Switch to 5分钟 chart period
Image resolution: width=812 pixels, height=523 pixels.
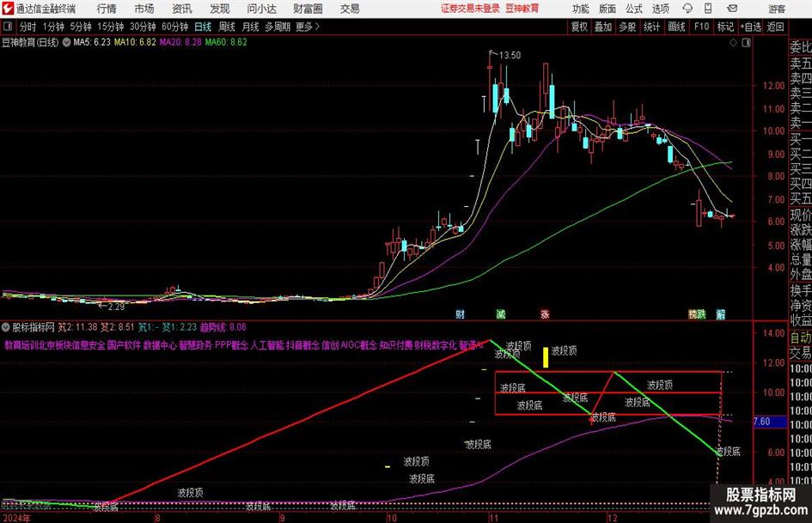[x=80, y=27]
